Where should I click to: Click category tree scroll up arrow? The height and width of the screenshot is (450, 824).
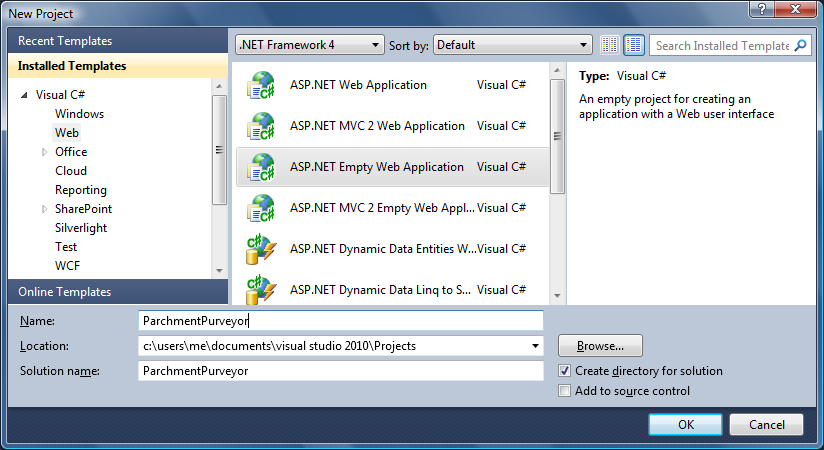219,86
